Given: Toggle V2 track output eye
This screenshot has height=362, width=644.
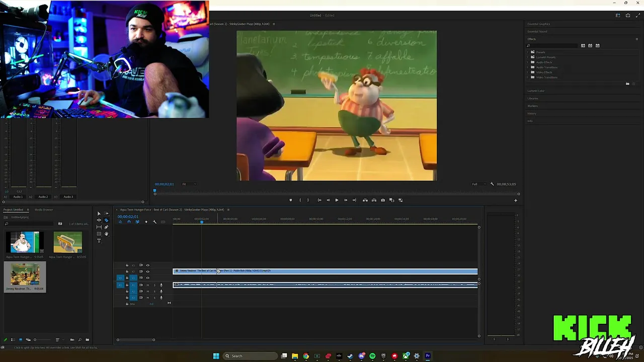Looking at the screenshot, I should (x=147, y=271).
